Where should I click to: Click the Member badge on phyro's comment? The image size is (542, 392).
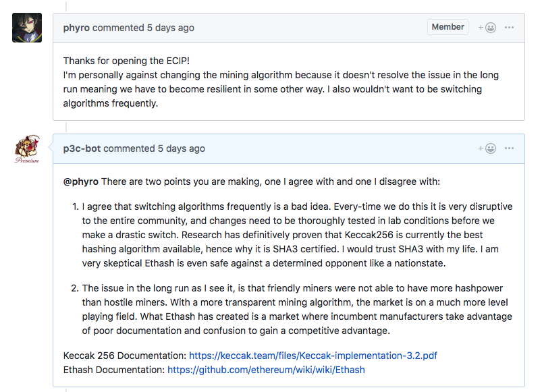coord(448,27)
